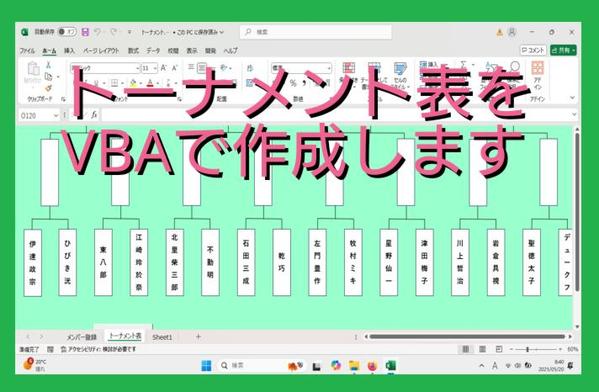Select the cell containing 聖徳太子
Screen dimensions: 599x392
point(531,262)
